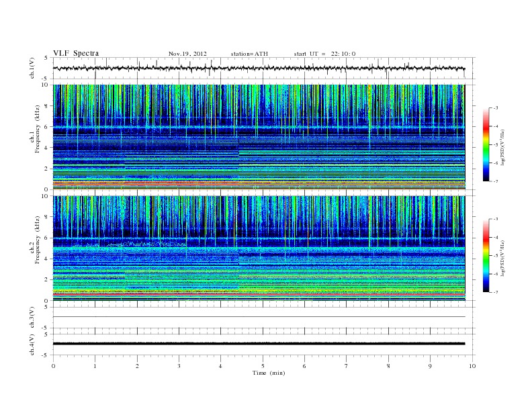
Task: Click inside the ch.1 spectrogram panel
Action: pos(259,137)
